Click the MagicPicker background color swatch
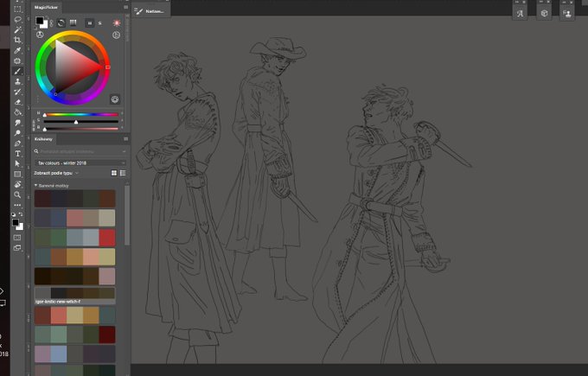 coord(45,25)
